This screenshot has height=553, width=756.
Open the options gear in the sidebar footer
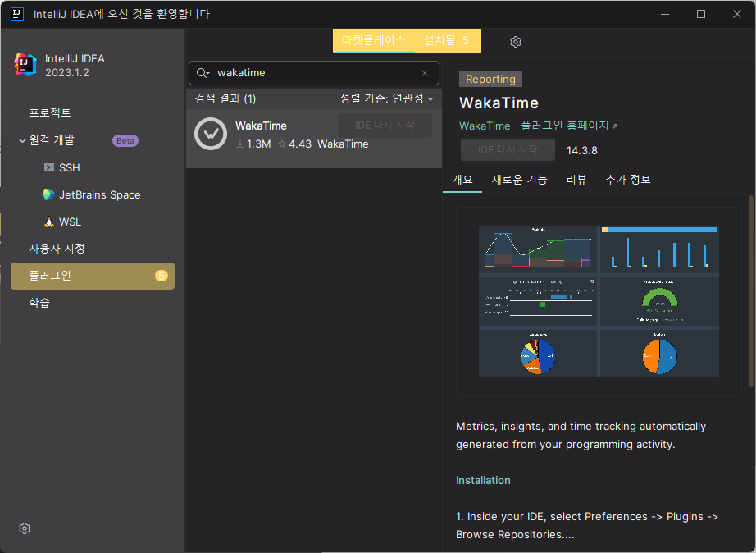(x=25, y=528)
